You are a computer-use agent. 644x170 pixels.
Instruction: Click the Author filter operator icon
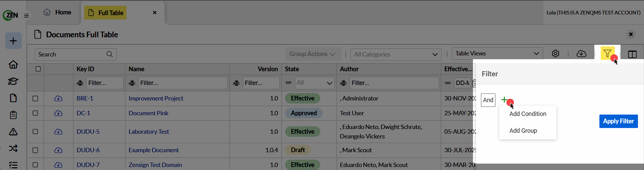point(343,83)
